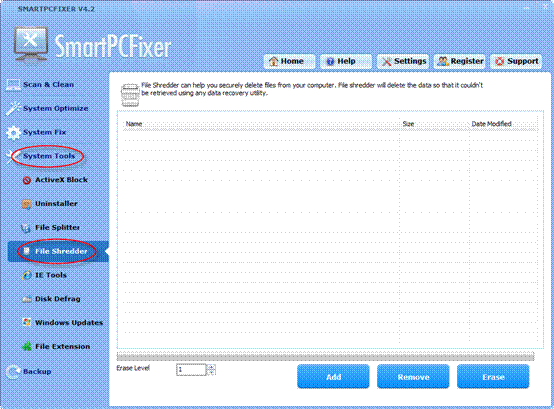Launch IE Tools icon in sidebar
This screenshot has width=554, height=409.
26,275
